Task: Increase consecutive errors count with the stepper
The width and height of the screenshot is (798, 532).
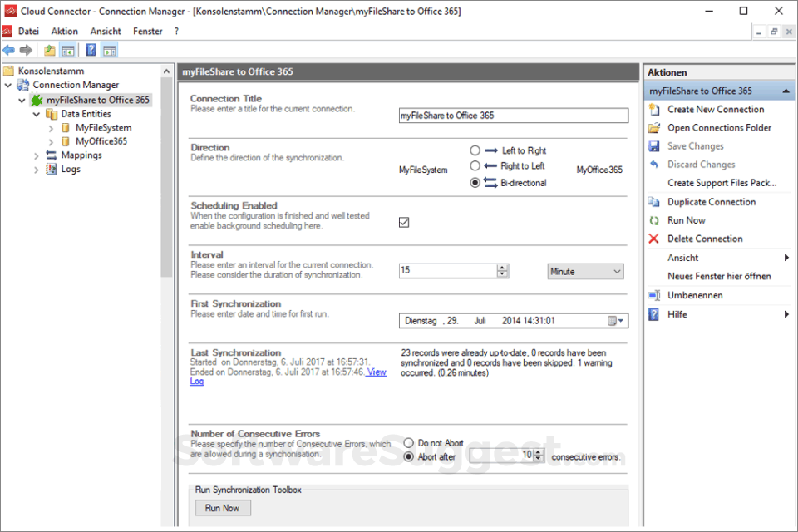Action: [539, 451]
